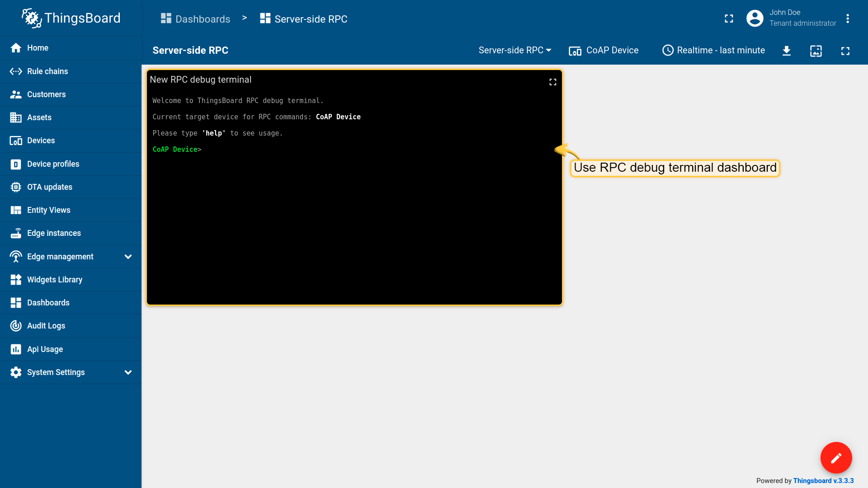868x488 pixels.
Task: Open the three-dot user menu
Action: [x=848, y=19]
